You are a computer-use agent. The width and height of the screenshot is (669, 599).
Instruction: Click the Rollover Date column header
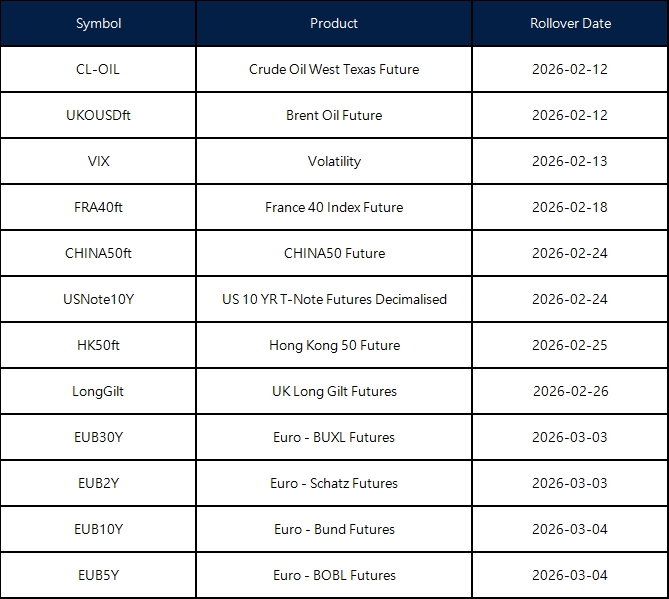coord(570,23)
